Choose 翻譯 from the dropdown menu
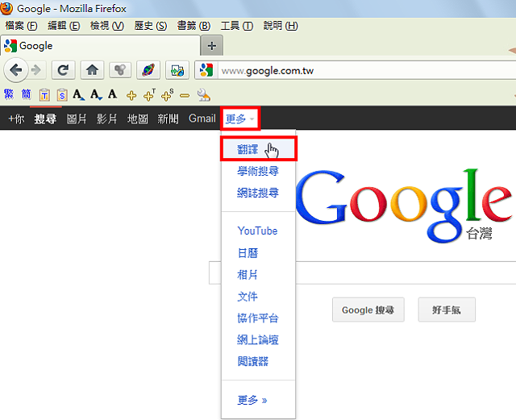516x420 pixels. click(259, 149)
